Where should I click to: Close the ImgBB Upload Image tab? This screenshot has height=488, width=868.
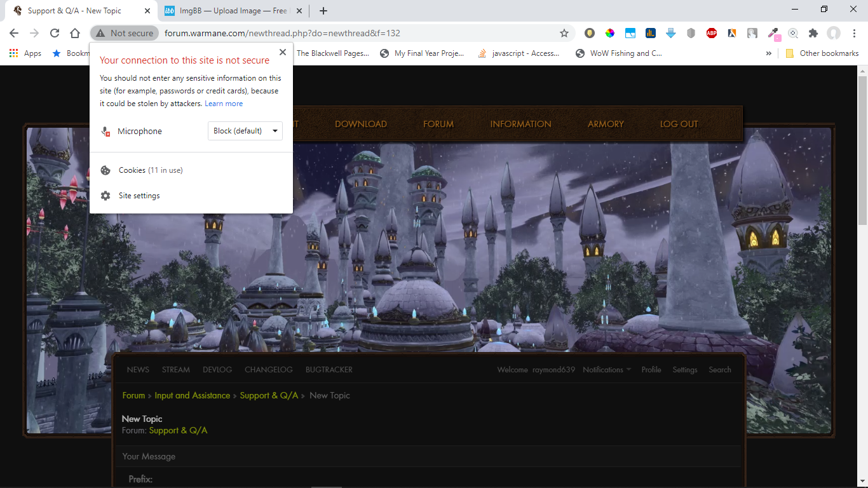click(299, 11)
